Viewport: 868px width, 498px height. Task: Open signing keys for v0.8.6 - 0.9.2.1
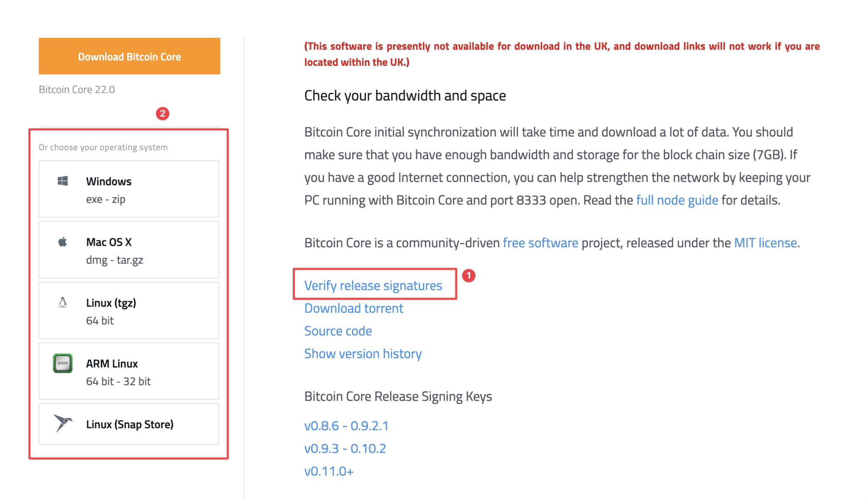(x=346, y=425)
